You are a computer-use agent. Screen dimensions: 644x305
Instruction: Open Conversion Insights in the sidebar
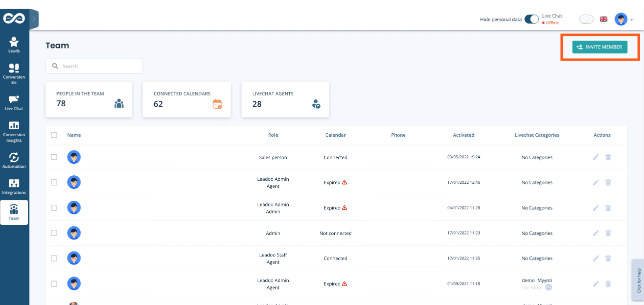[x=14, y=131]
